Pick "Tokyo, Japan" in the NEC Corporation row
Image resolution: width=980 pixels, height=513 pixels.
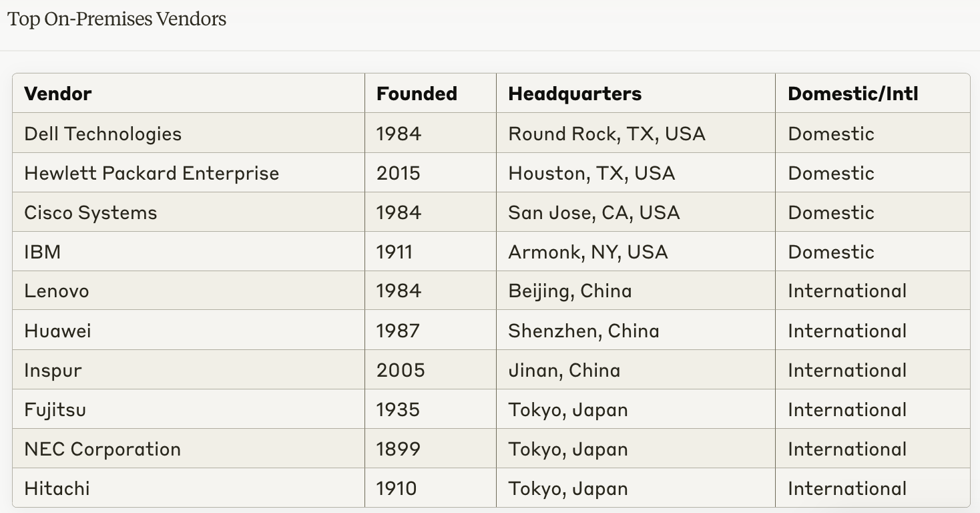(568, 450)
